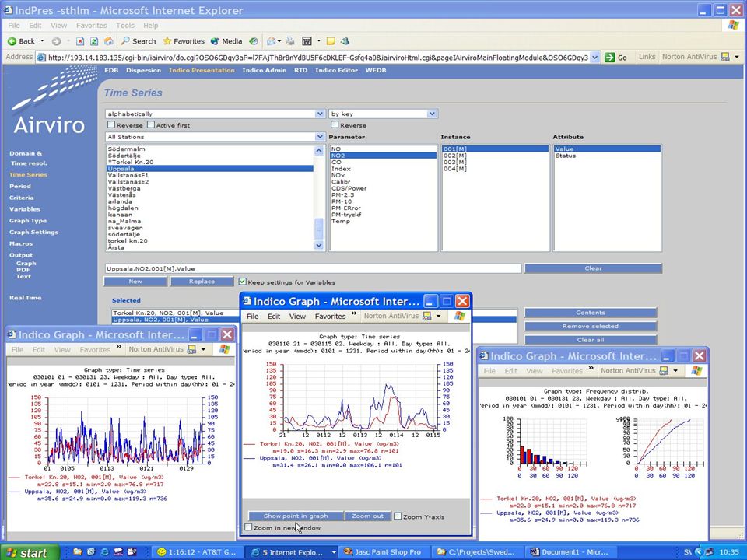
Task: Open Graph Settings in the sidebar
Action: (33, 232)
